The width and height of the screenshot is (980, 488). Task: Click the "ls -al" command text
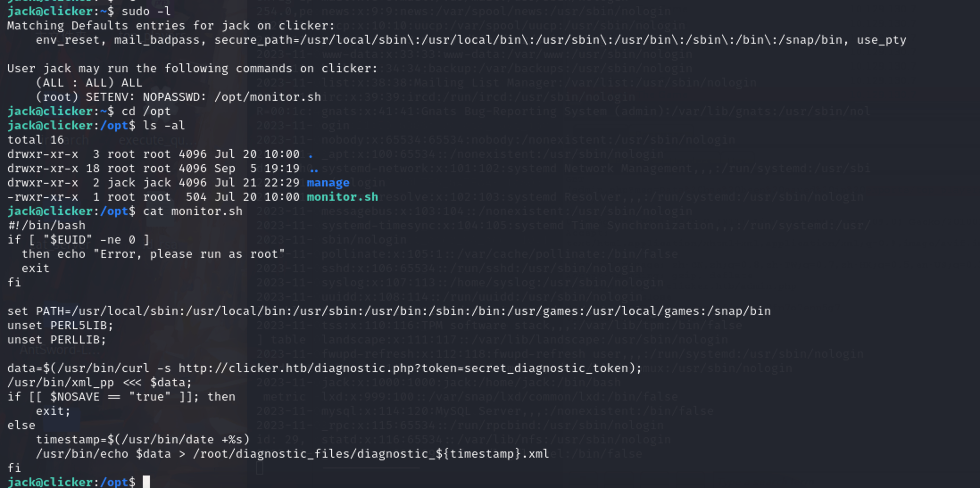pyautogui.click(x=163, y=126)
